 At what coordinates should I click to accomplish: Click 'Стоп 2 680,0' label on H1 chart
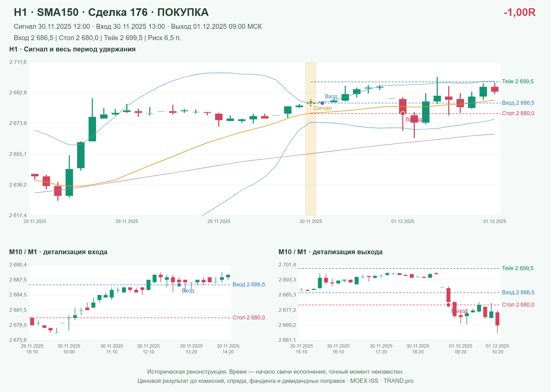click(518, 113)
